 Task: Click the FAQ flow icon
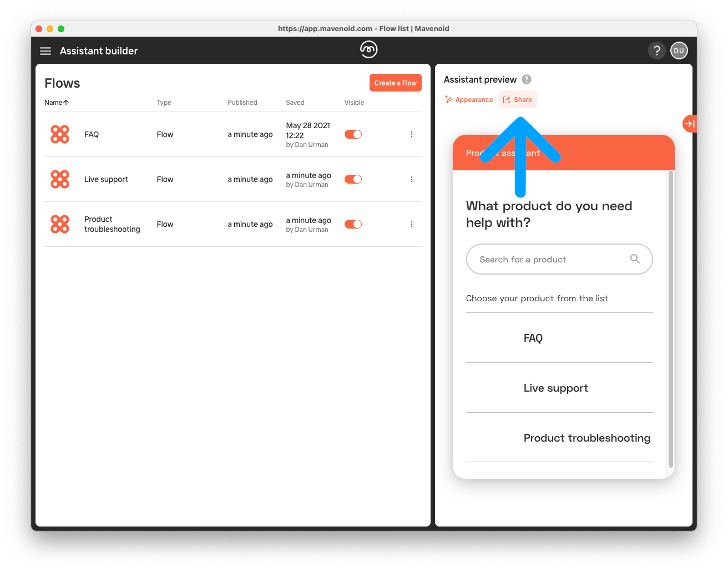[60, 134]
